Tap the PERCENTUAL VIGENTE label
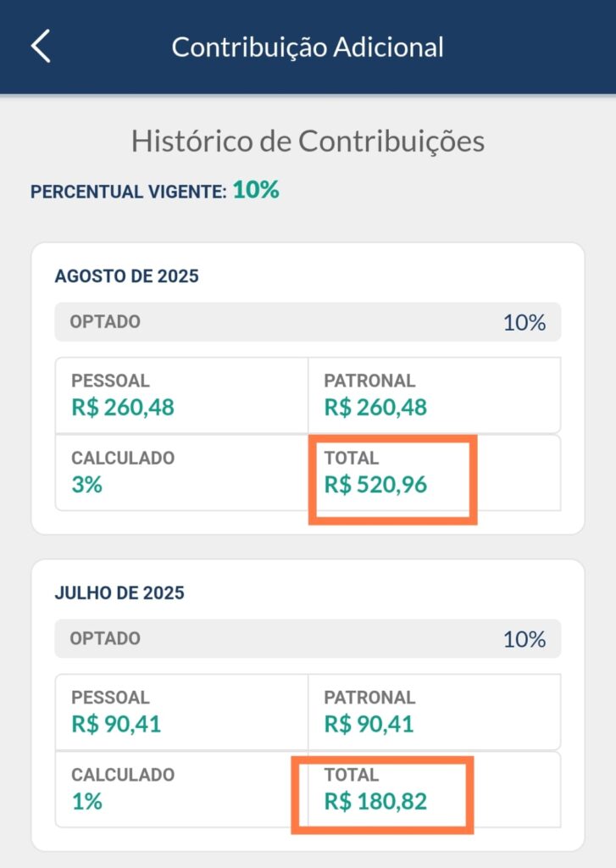 click(x=128, y=192)
